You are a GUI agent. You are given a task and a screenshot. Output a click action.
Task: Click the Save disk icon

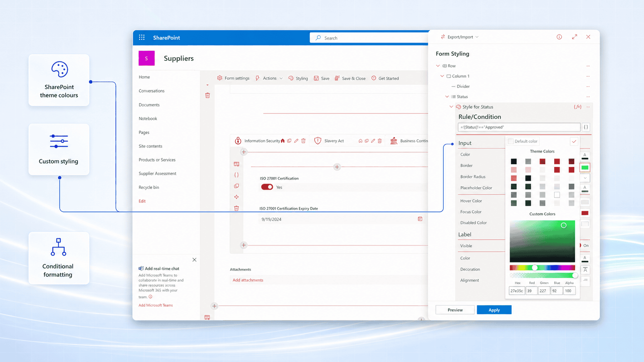click(316, 78)
